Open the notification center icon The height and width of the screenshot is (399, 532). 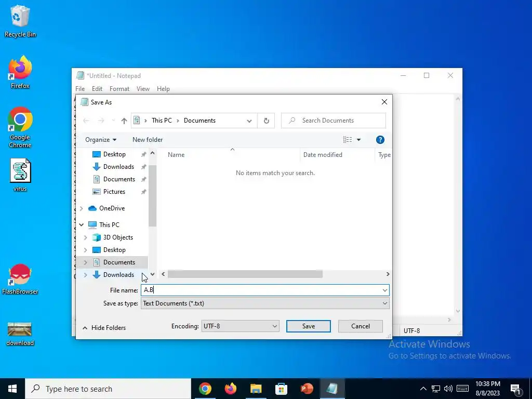(x=515, y=389)
